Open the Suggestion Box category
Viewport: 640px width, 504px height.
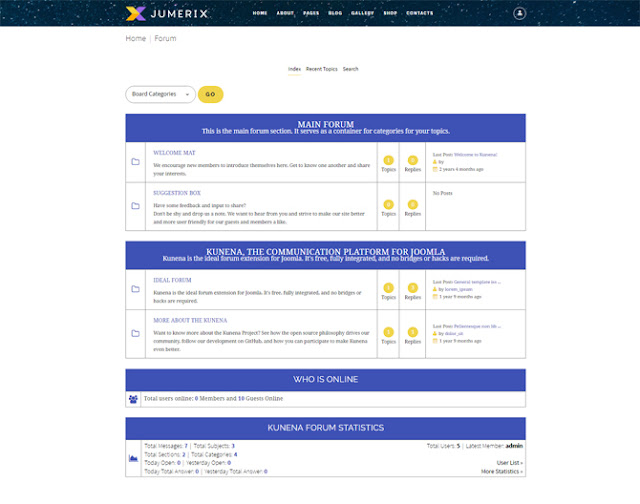coord(177,193)
